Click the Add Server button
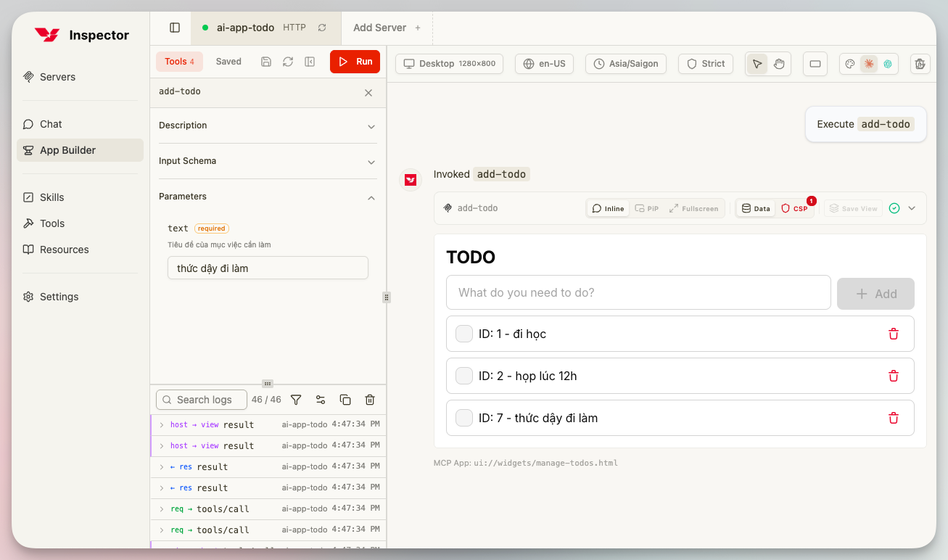 pos(387,28)
